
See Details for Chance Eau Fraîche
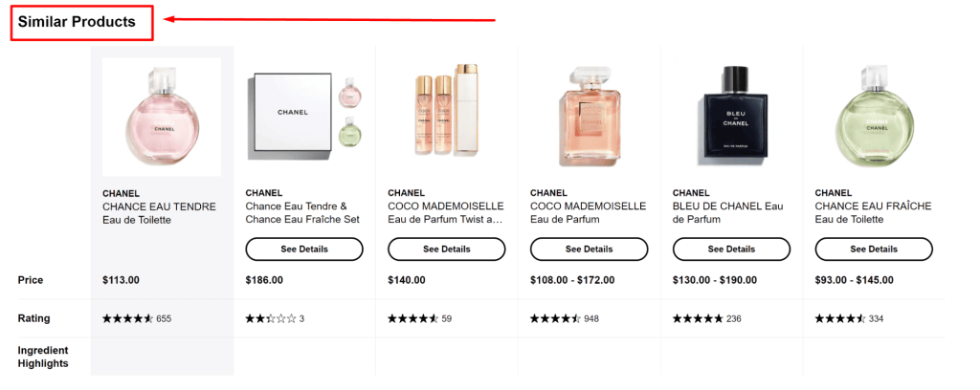(873, 249)
